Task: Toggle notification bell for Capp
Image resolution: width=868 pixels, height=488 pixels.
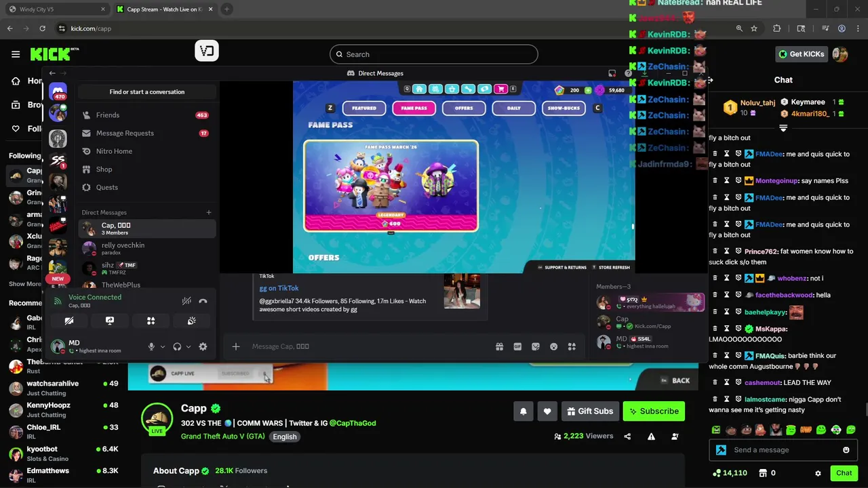Action: pyautogui.click(x=524, y=411)
